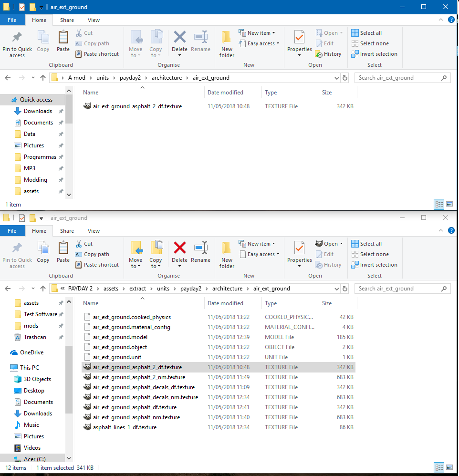This screenshot has height=476, width=459.
Task: Select Trashcan in bottom window sidebar
Action: click(35, 337)
